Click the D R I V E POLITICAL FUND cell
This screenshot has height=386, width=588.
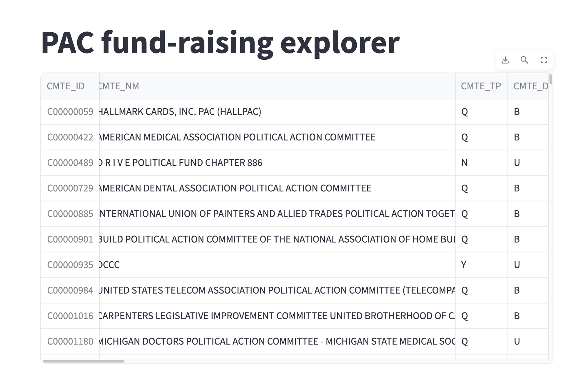coord(181,163)
